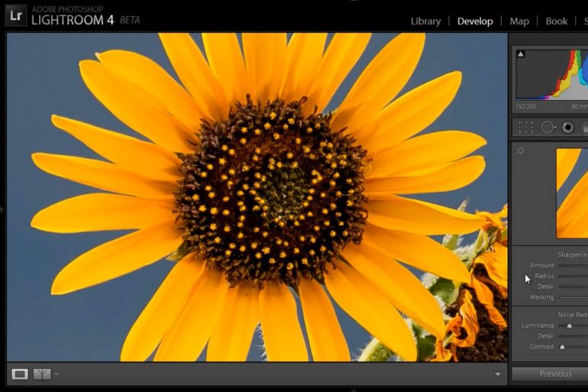This screenshot has height=392, width=588.
Task: Click the Lightroom Lr logo
Action: click(16, 15)
